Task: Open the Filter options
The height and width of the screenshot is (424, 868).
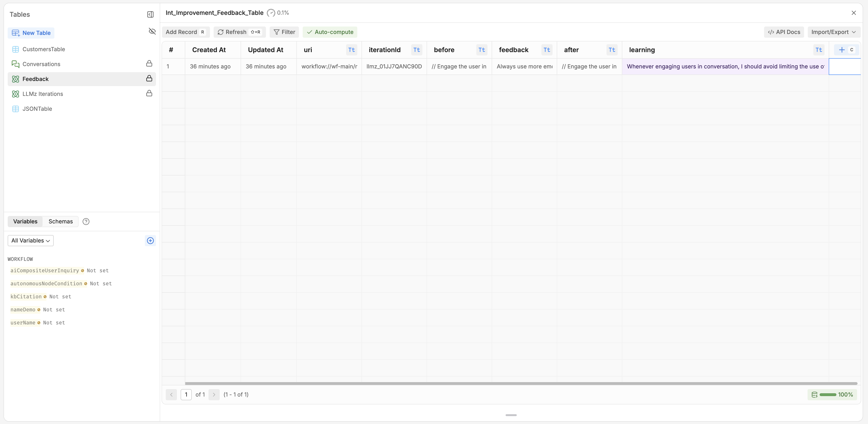Action: coord(284,32)
